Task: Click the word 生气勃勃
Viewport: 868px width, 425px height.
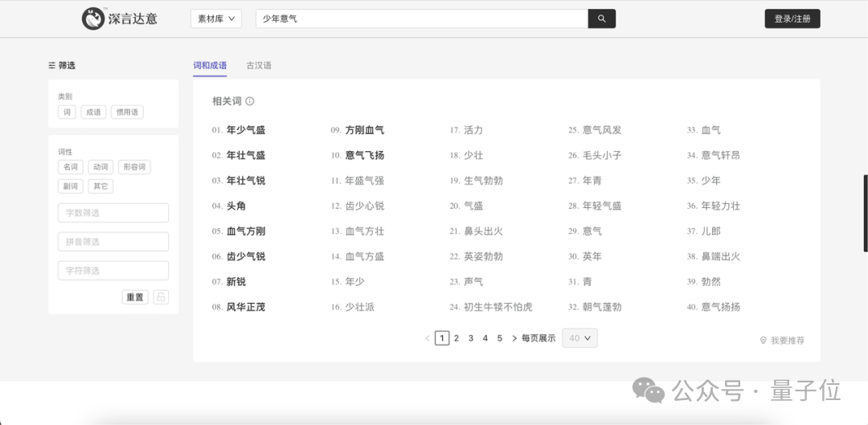Action: click(483, 181)
